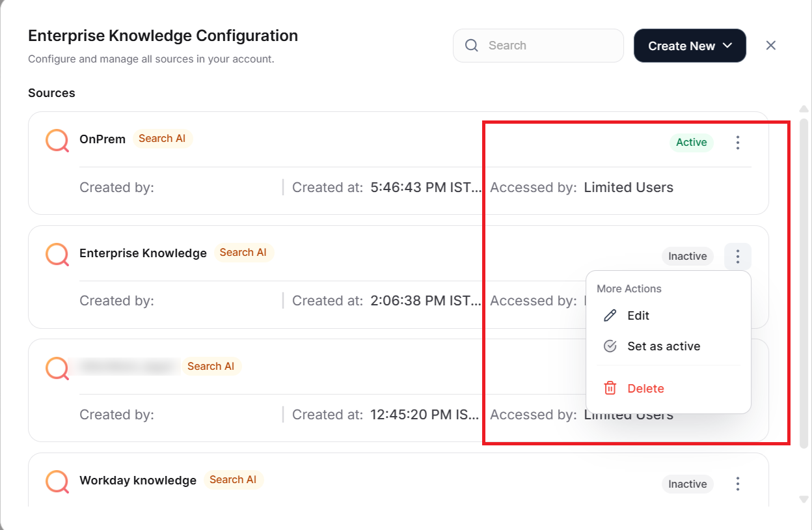The width and height of the screenshot is (812, 530).
Task: Open more actions for OnPrem source
Action: [737, 143]
